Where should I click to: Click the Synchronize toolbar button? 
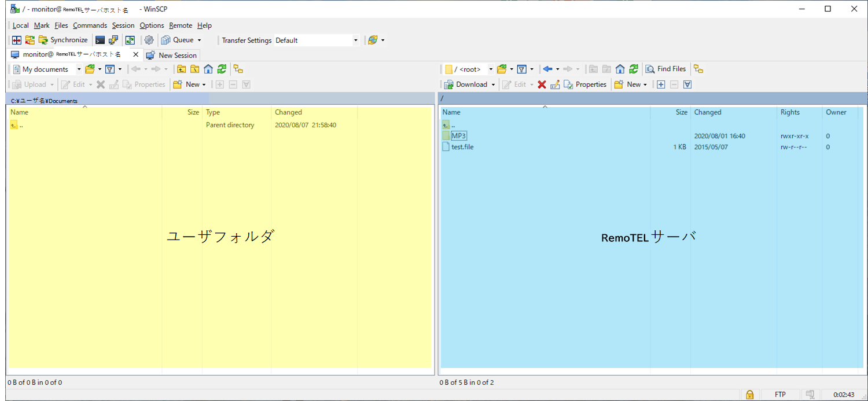tap(63, 40)
